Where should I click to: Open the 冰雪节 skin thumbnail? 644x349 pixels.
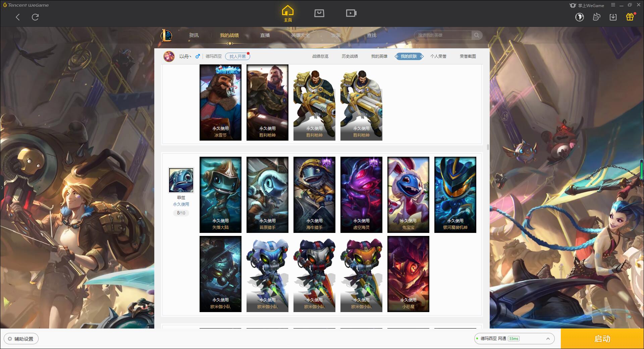coord(220,102)
